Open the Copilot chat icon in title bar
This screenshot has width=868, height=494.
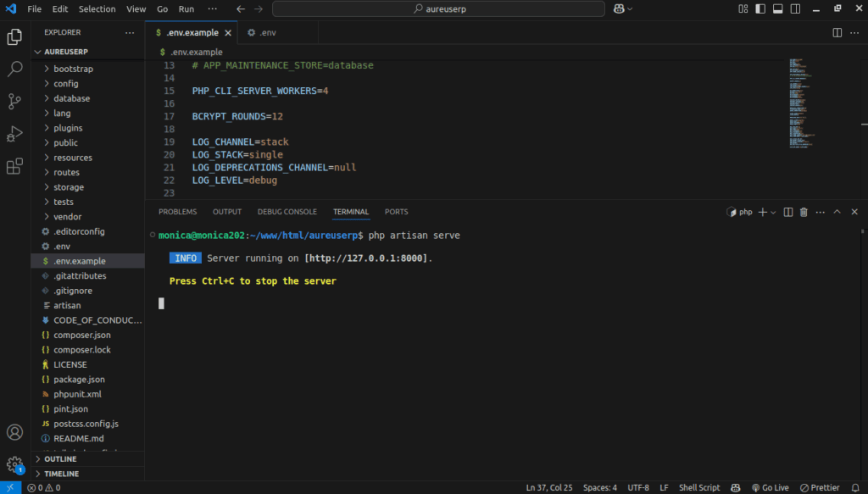click(x=619, y=8)
